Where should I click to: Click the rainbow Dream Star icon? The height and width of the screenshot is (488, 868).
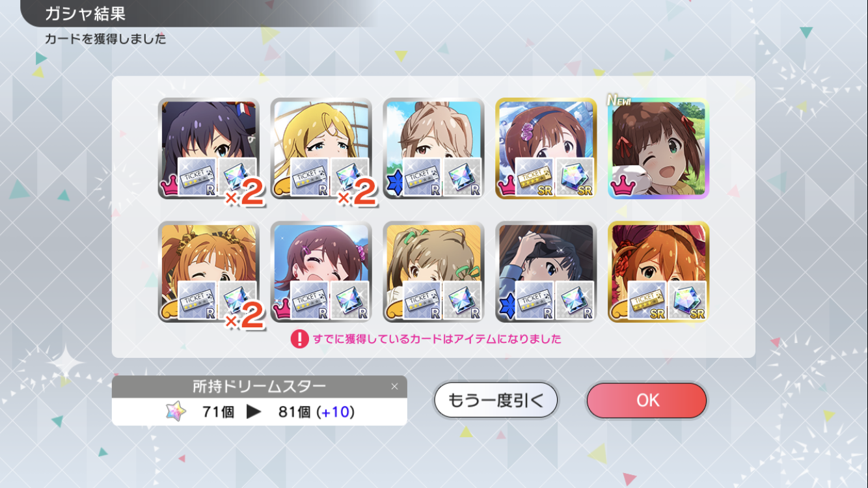pos(176,411)
